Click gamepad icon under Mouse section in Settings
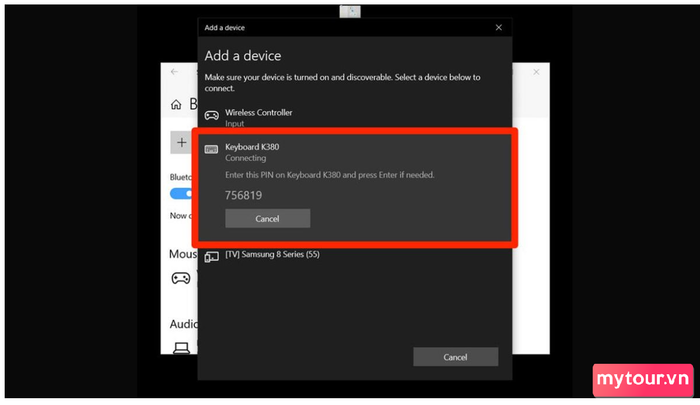 pyautogui.click(x=181, y=278)
